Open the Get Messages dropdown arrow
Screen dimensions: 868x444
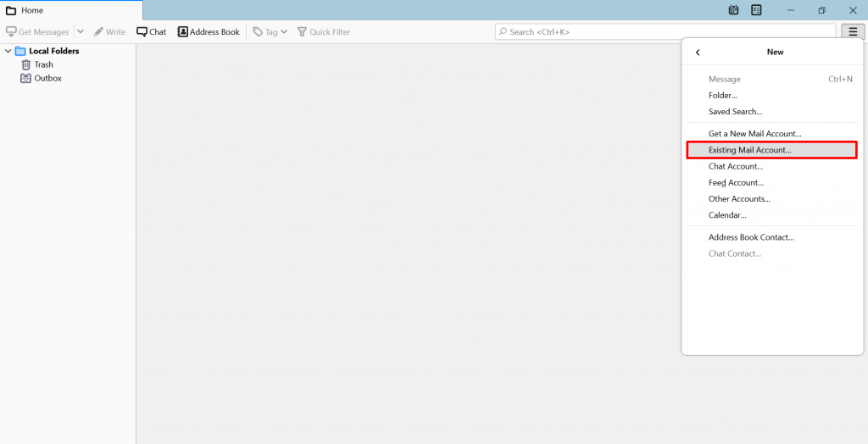point(81,32)
